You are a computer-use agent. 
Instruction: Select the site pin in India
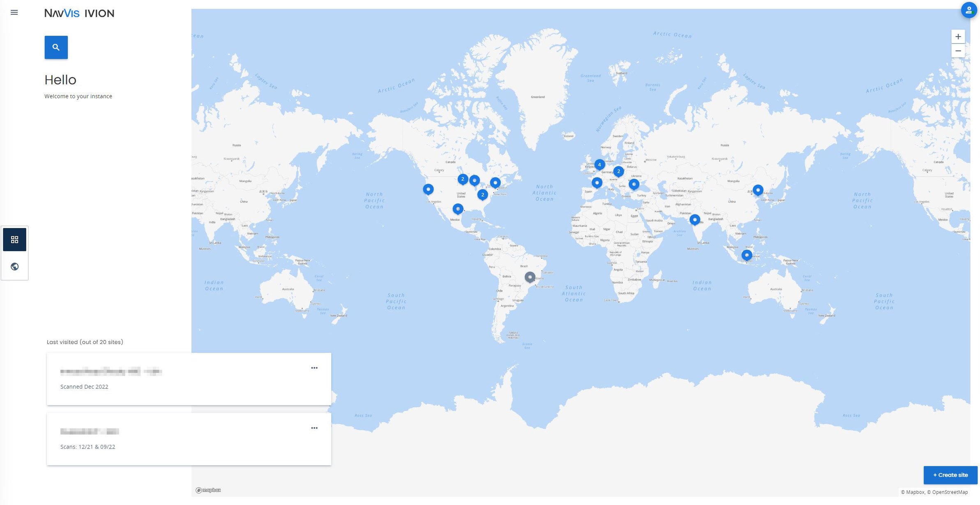coord(694,220)
